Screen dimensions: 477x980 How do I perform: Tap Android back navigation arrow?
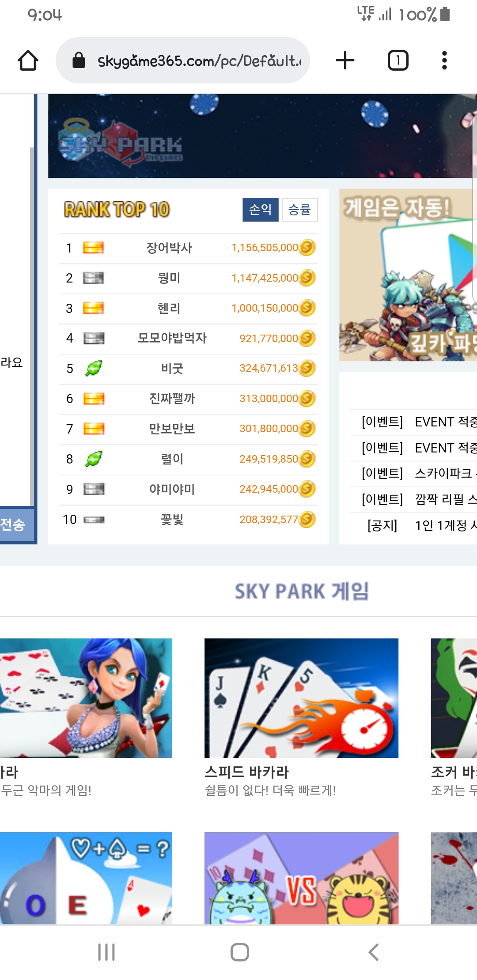(x=373, y=952)
